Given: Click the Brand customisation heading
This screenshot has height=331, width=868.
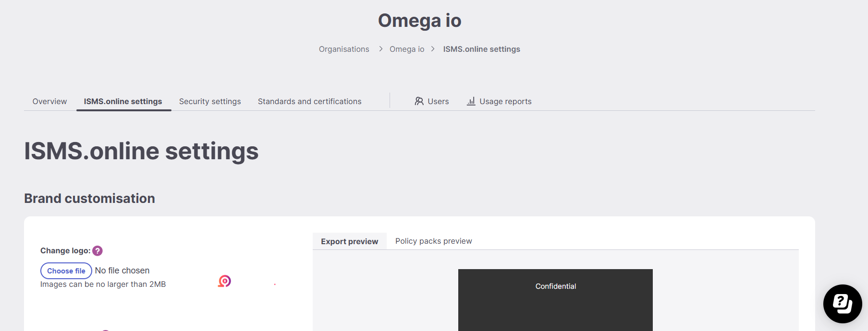Looking at the screenshot, I should (89, 198).
